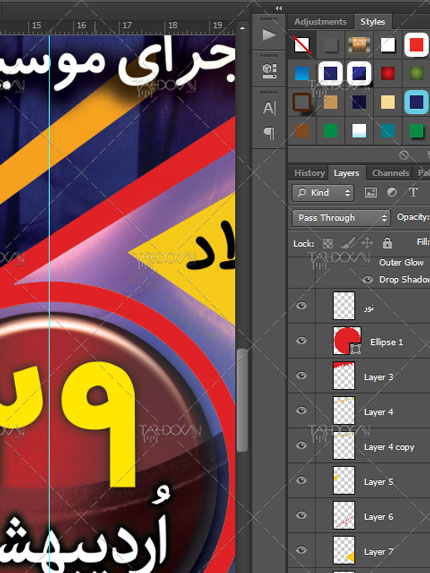Select the Layers tab
Image resolution: width=430 pixels, height=573 pixels.
(346, 173)
